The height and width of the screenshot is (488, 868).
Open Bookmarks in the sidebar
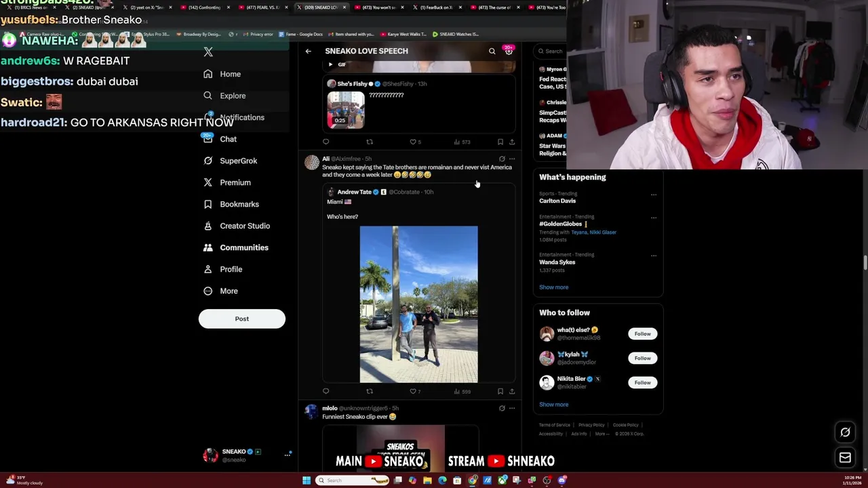click(231, 204)
